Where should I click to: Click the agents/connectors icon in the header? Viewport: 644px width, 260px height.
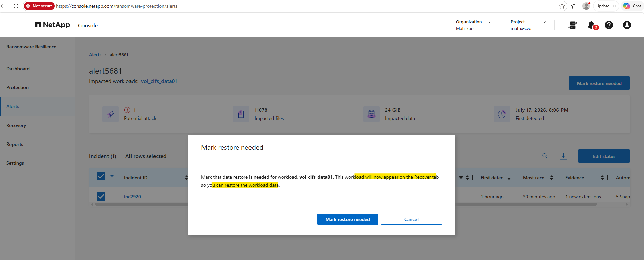[573, 25]
